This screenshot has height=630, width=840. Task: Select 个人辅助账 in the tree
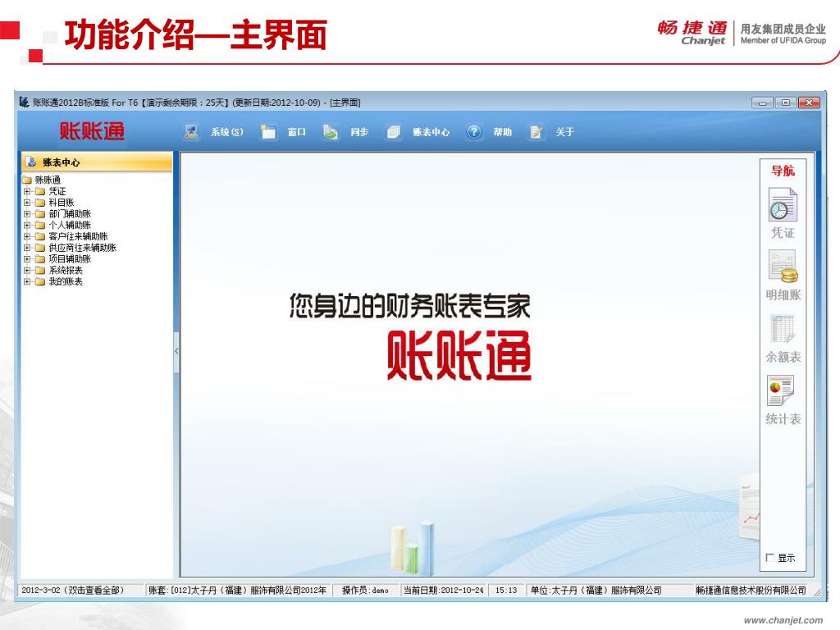coord(70,225)
